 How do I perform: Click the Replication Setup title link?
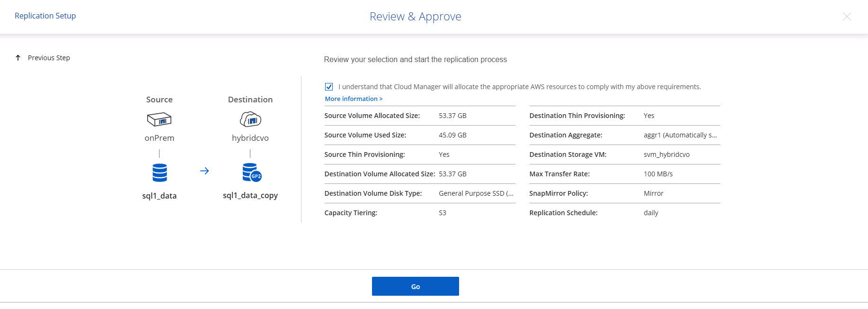45,16
